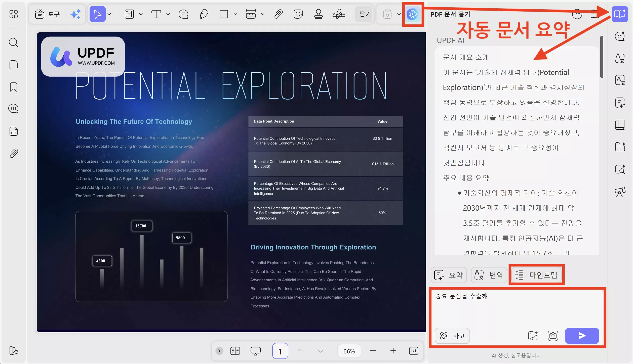Expand the text tool dropdown

pos(168,14)
